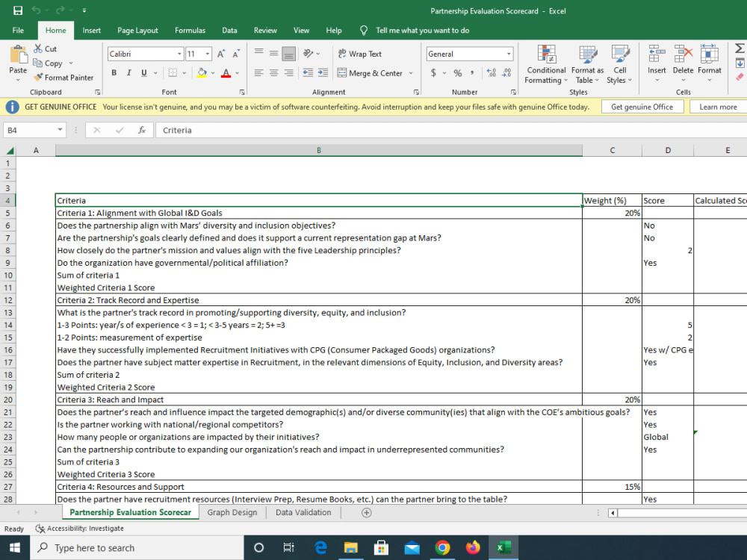747x560 pixels.
Task: Open the Calibri font name dropdown
Action: [179, 54]
